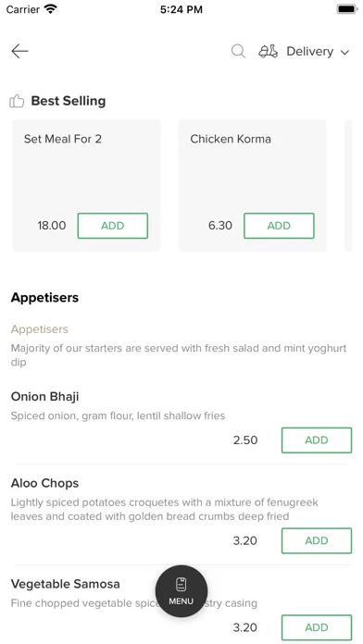Tap the partially visible third best-selling card
This screenshot has width=363, height=644.
pyautogui.click(x=348, y=186)
